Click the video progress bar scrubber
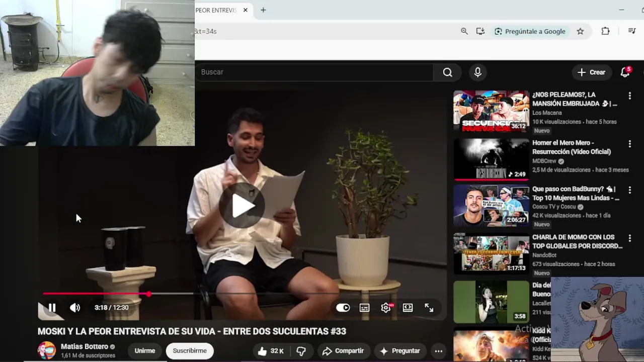 [148, 294]
